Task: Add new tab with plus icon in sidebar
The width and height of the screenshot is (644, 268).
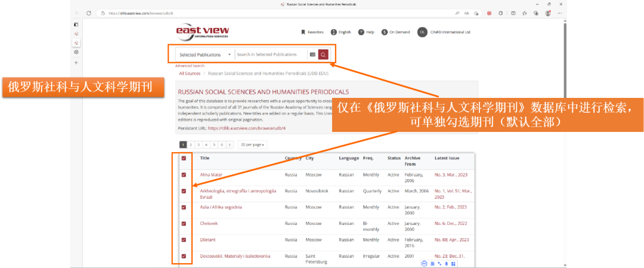Action: pos(76,63)
